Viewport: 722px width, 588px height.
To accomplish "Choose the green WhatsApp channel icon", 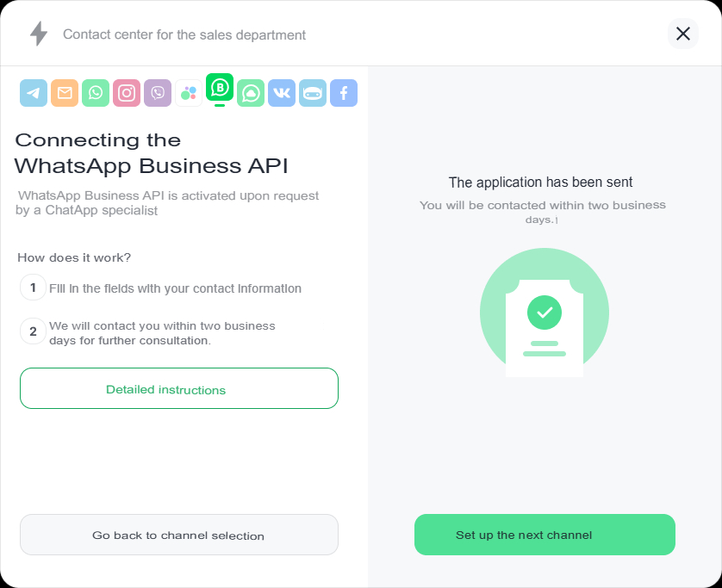I will click(x=96, y=93).
